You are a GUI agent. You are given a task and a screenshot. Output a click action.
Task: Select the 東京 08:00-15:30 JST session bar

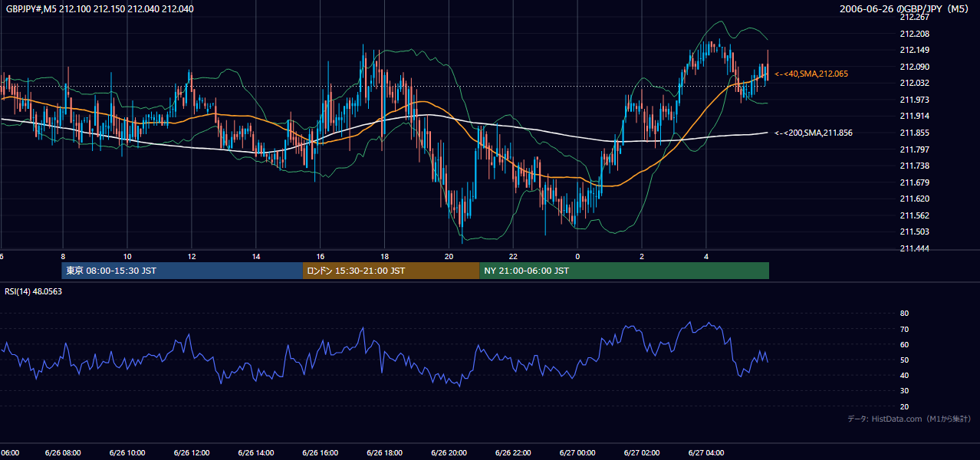coord(183,271)
